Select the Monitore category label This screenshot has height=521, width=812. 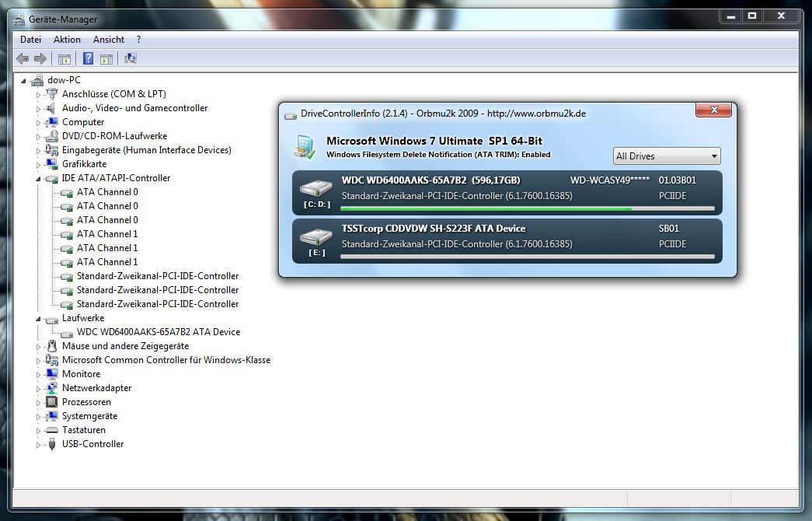(x=82, y=374)
